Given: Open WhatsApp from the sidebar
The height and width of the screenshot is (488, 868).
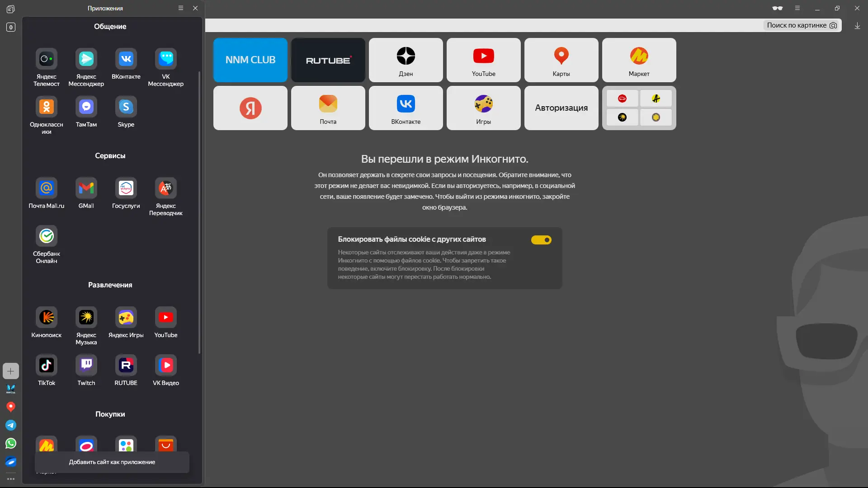Looking at the screenshot, I should 10,443.
